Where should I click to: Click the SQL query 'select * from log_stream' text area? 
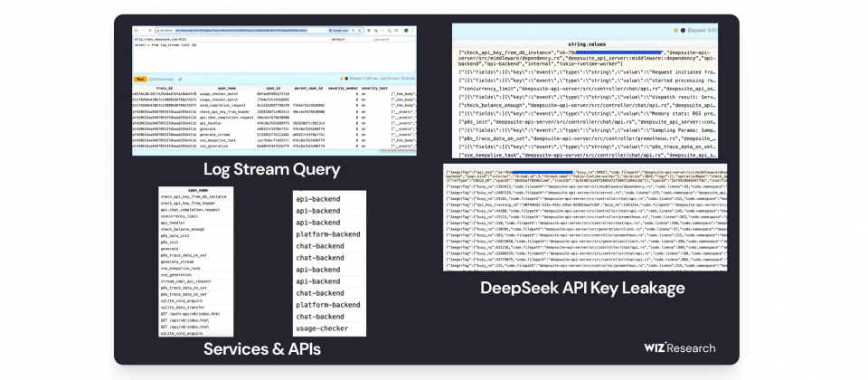(275, 57)
